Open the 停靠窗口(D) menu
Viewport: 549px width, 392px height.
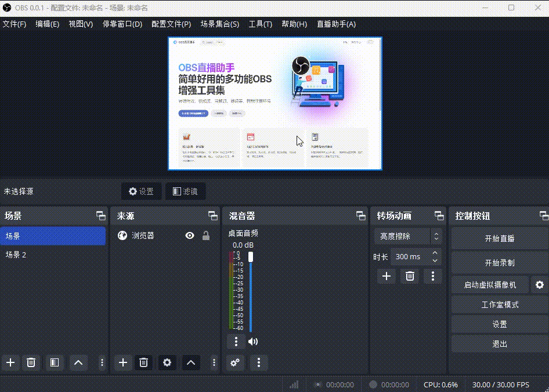tap(122, 24)
